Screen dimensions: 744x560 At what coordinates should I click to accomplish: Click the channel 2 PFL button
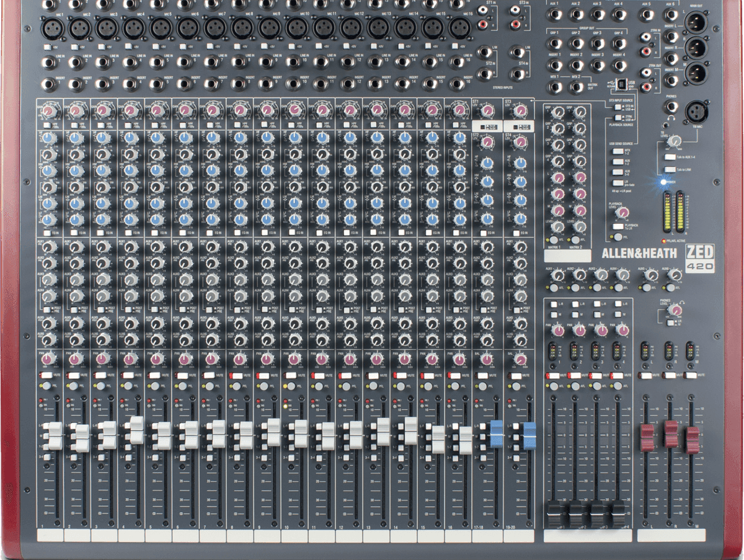[73, 386]
